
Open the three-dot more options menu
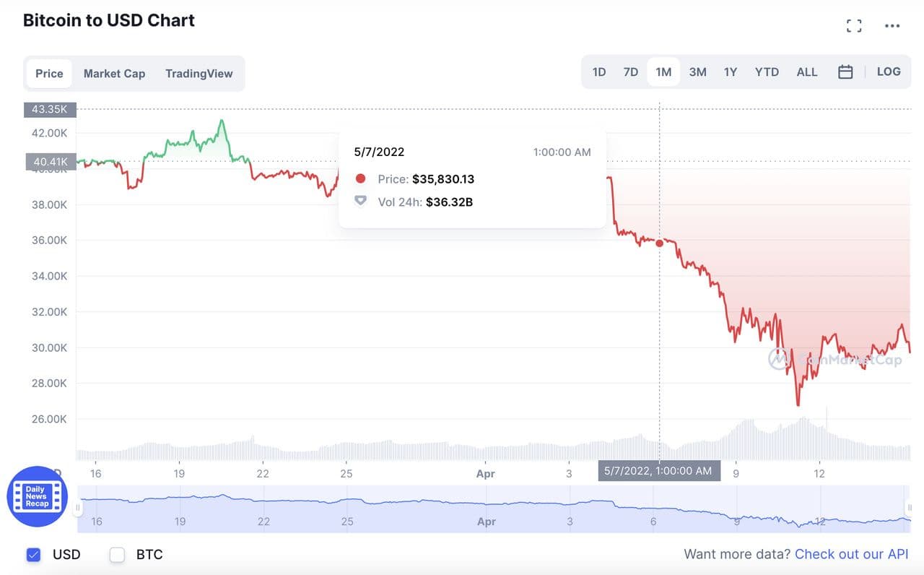coord(892,26)
